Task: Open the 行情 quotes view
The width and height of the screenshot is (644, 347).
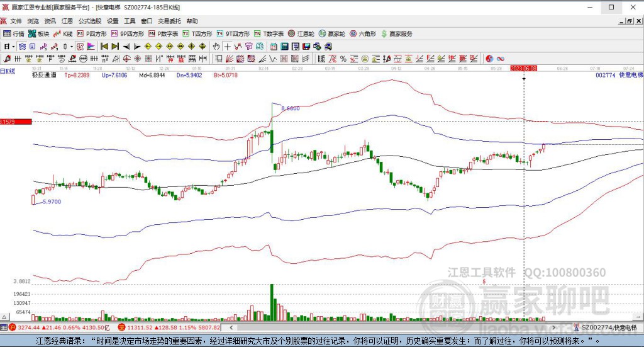Action: coord(14,34)
